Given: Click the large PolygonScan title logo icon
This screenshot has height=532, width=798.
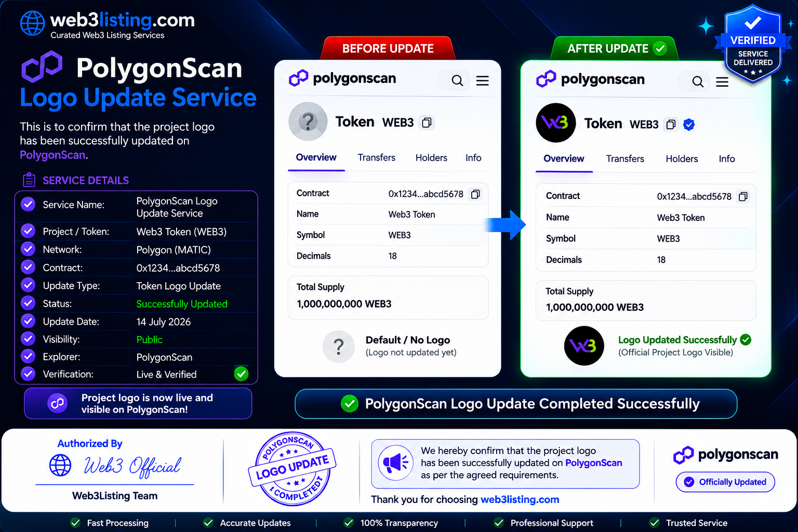Looking at the screenshot, I should (42, 67).
